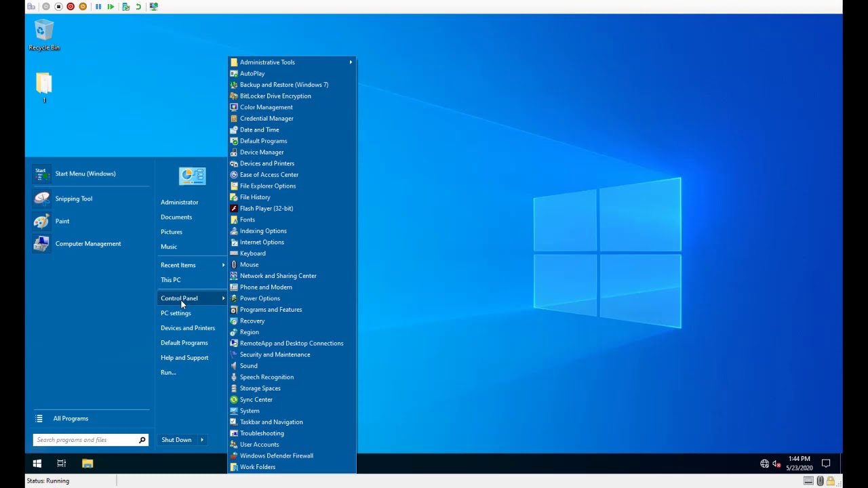Screen dimensions: 868x488
Task: Click the green Reset VM toolbar button
Action: [111, 6]
